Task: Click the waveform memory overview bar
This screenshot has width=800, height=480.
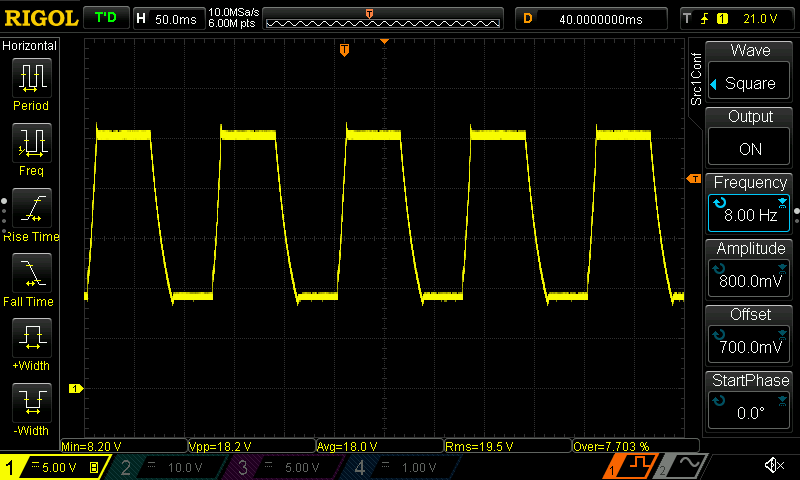Action: click(383, 19)
